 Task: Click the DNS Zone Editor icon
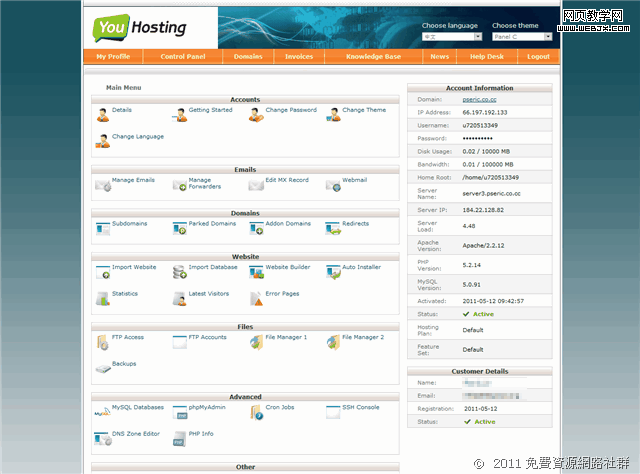(x=103, y=439)
